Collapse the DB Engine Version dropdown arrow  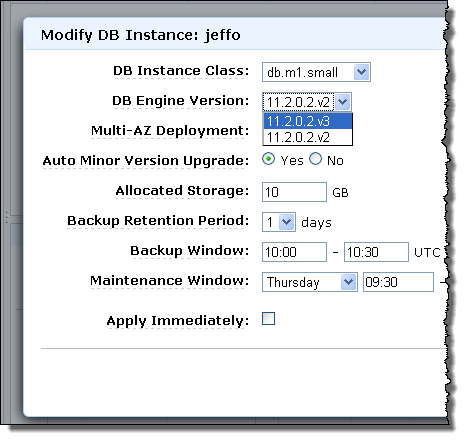(x=342, y=102)
